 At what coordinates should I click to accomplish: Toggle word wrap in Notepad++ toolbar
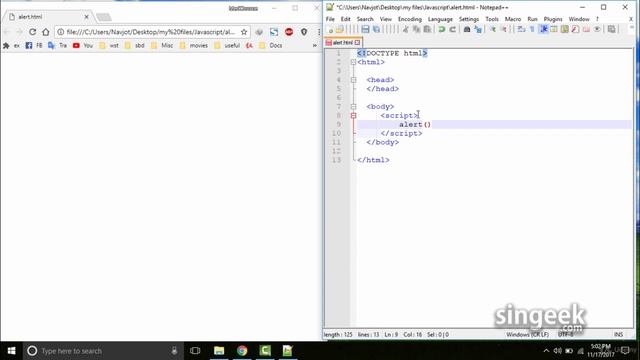pyautogui.click(x=521, y=29)
